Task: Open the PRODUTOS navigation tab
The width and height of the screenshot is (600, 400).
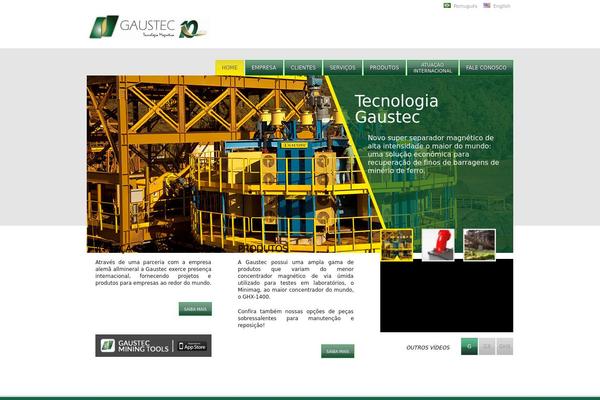Action: tap(384, 68)
